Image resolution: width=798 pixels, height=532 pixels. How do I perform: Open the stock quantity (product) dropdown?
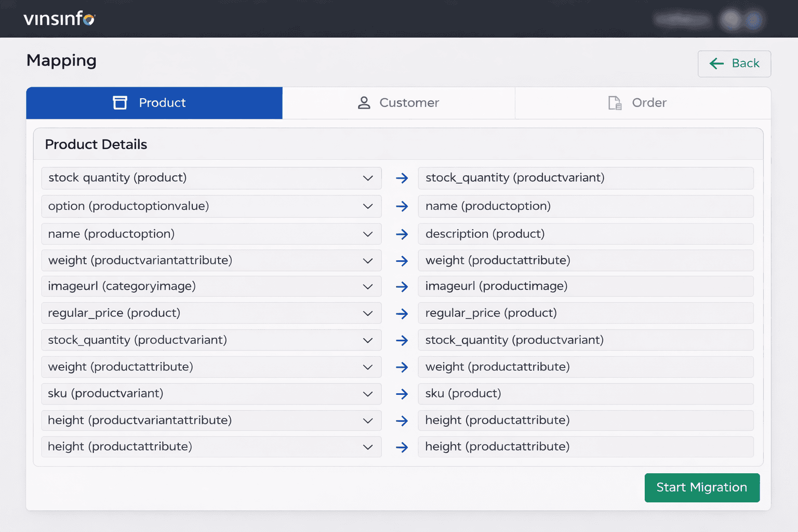[211, 178]
